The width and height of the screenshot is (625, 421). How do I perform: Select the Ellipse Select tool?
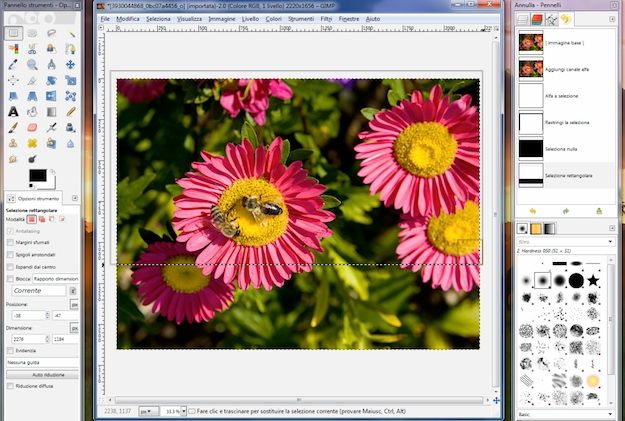pyautogui.click(x=33, y=33)
